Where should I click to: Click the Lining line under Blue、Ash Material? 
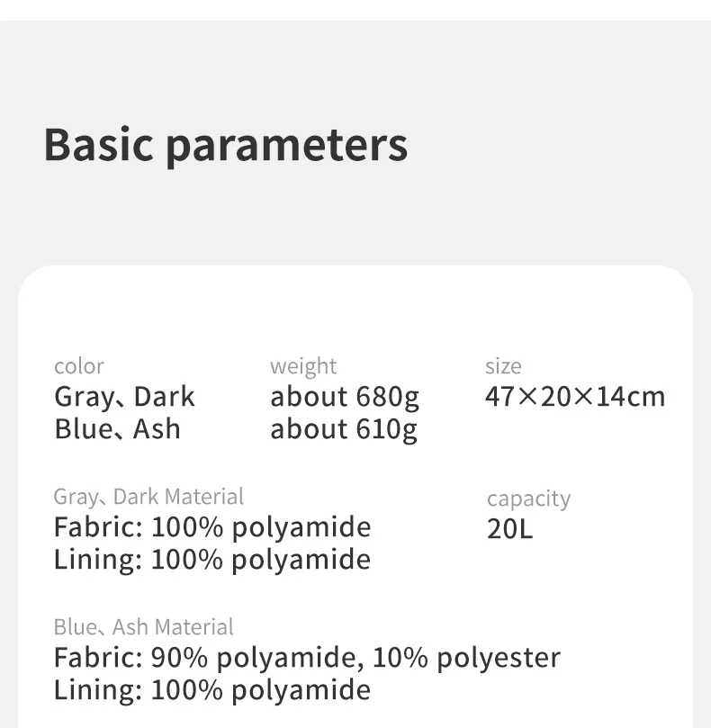(x=212, y=689)
